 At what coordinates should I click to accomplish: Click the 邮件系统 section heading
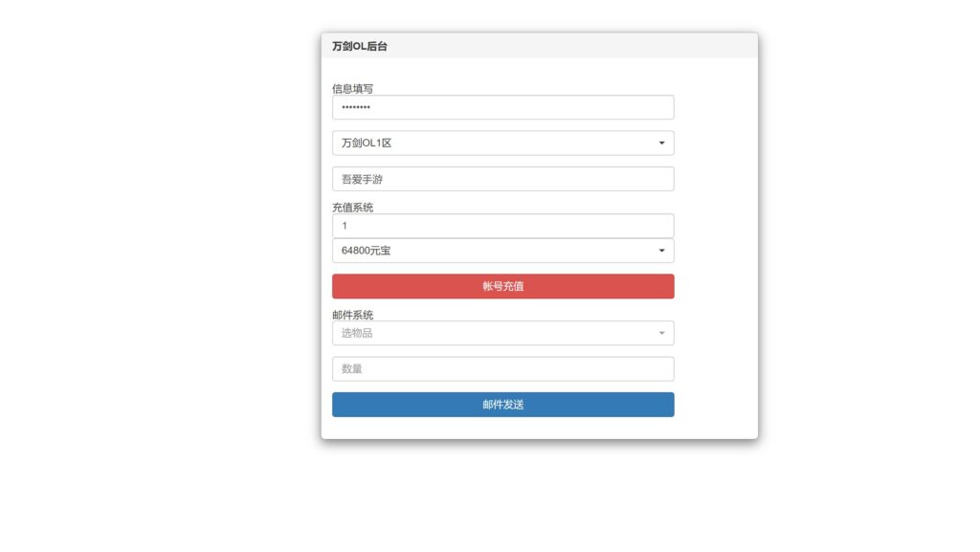pyautogui.click(x=352, y=315)
